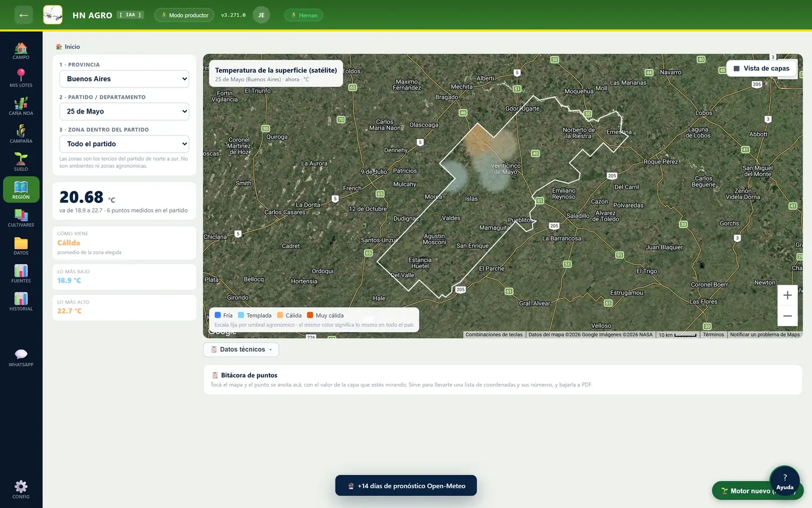Open the Cultivares sidebar section
This screenshot has height=508, width=812.
(x=21, y=218)
